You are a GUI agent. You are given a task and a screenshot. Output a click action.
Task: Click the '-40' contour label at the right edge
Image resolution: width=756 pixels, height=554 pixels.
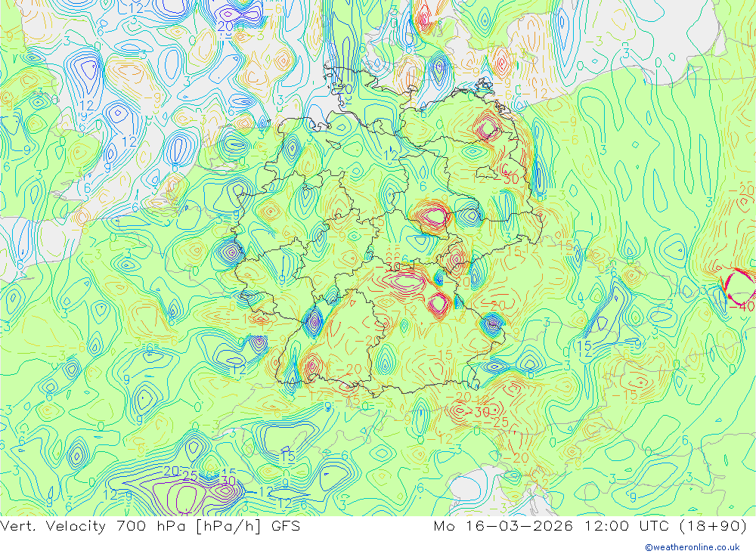(x=742, y=307)
